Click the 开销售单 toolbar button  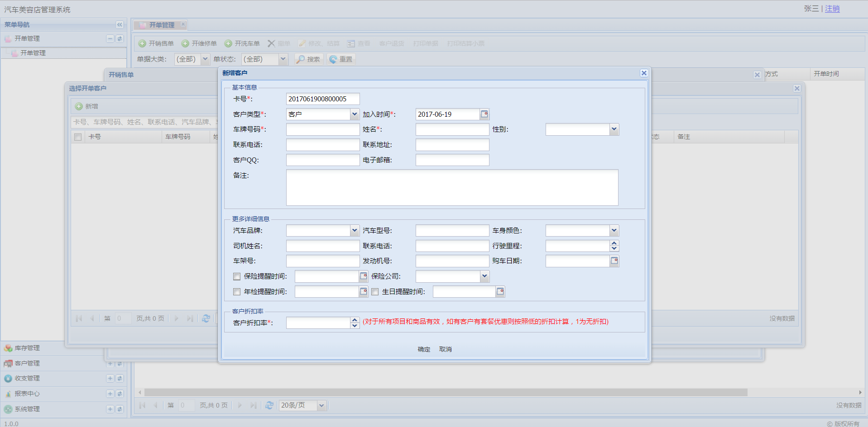pos(156,43)
